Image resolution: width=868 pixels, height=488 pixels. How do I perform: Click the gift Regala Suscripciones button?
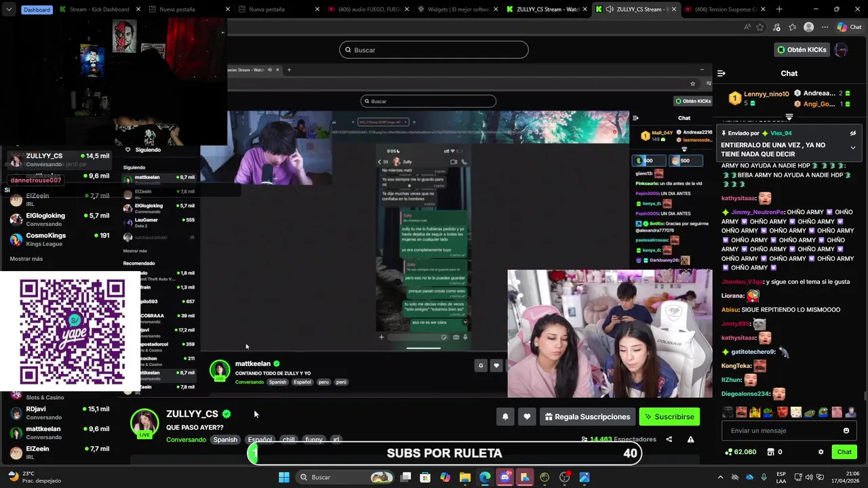587,417
